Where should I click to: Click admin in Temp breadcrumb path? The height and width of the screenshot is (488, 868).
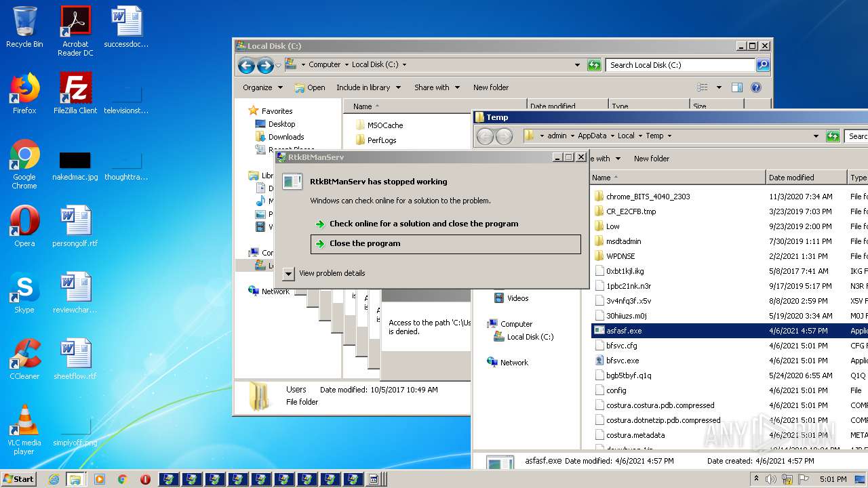[557, 136]
